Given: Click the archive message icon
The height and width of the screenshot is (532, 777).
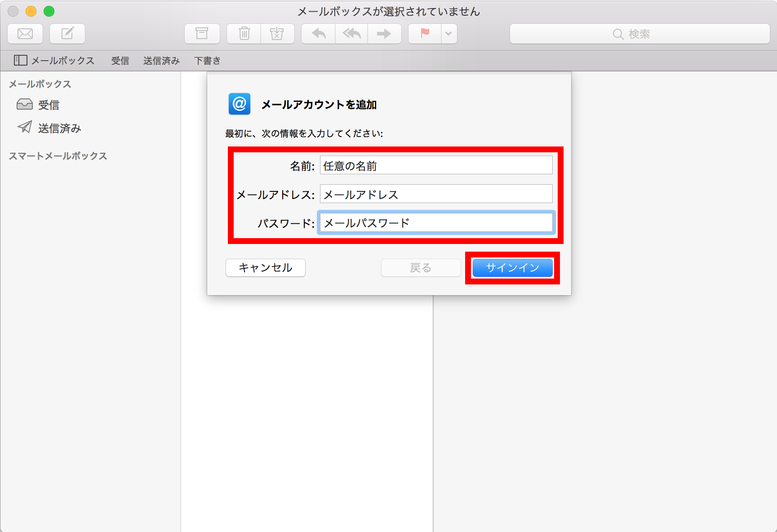Looking at the screenshot, I should coord(202,34).
